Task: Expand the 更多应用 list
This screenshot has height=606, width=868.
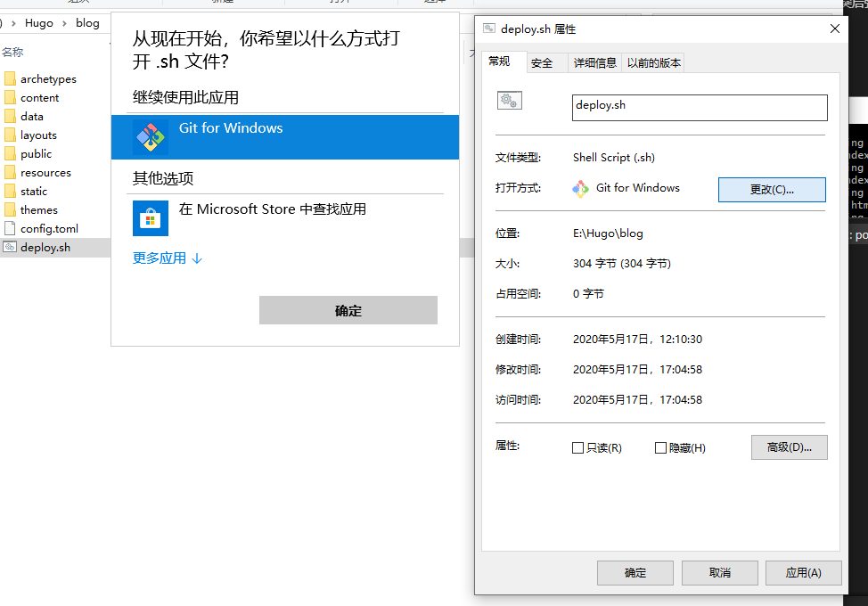Action: (168, 258)
